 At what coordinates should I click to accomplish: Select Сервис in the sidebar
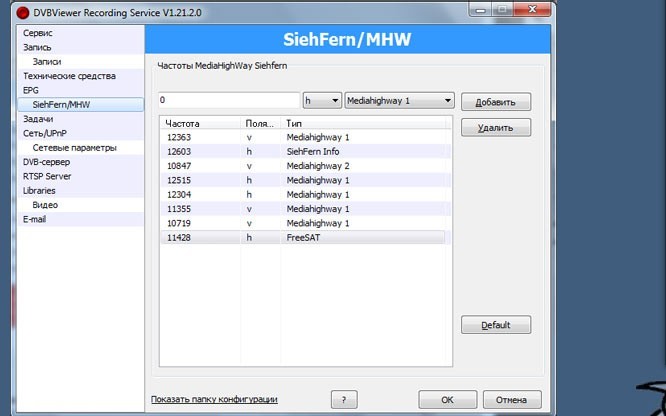(x=39, y=33)
